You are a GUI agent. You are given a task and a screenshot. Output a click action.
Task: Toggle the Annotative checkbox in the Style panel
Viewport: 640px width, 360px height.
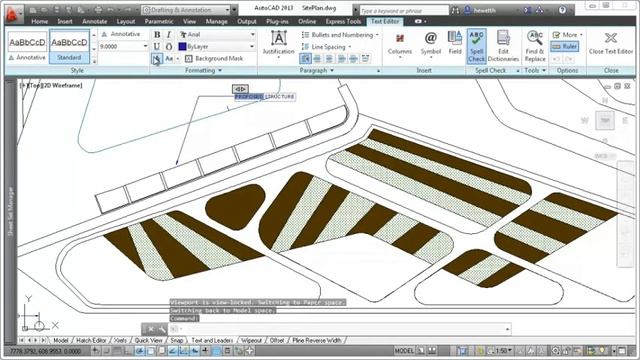(x=121, y=34)
